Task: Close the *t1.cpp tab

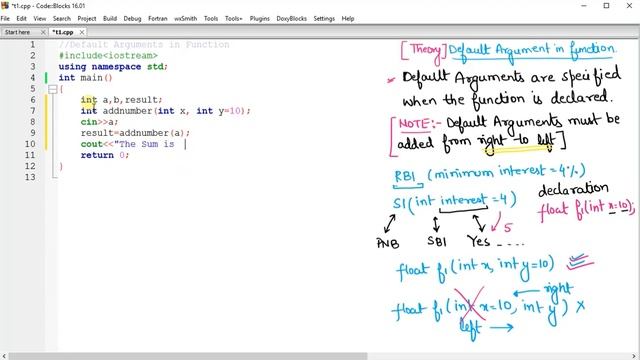Action: (x=82, y=32)
